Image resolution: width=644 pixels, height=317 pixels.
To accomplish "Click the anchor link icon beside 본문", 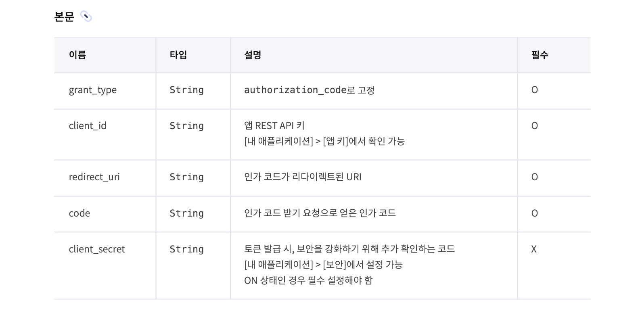I will click(86, 17).
